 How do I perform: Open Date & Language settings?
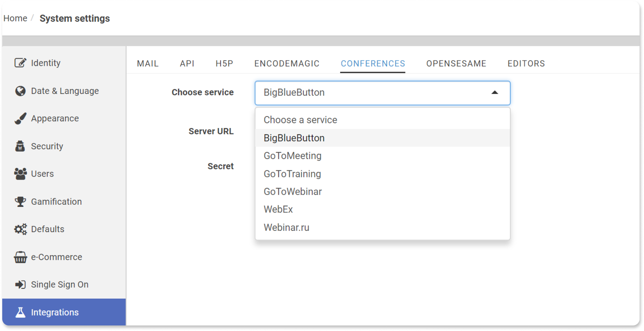(x=64, y=91)
